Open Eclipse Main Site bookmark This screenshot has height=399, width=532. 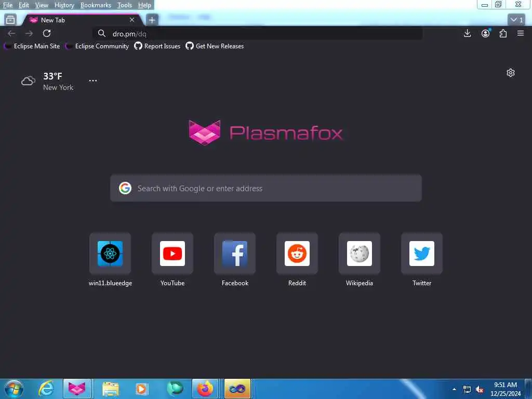pyautogui.click(x=32, y=46)
